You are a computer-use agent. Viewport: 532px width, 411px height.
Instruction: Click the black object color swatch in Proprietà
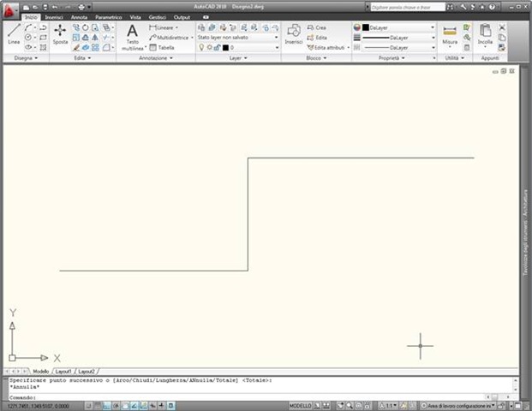click(x=366, y=27)
